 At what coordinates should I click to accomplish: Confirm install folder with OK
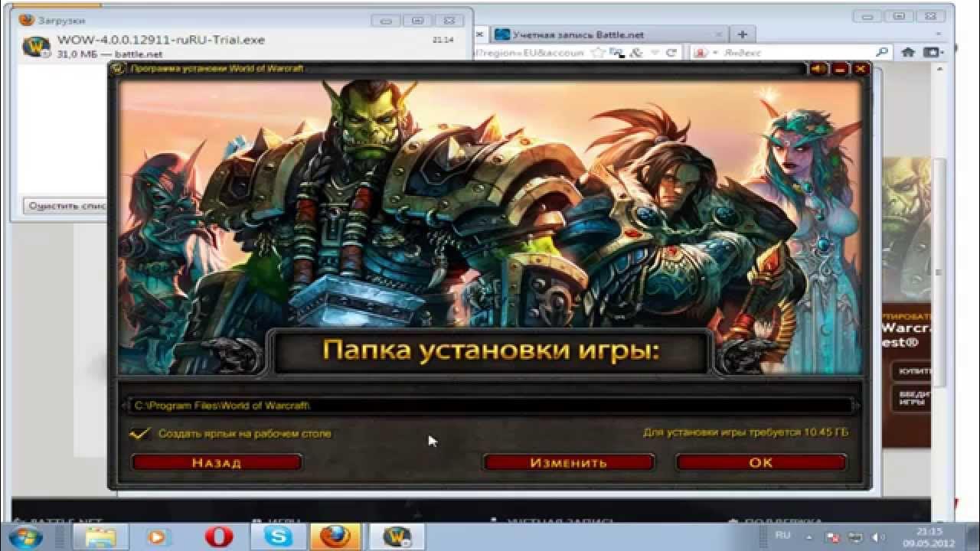(x=761, y=463)
